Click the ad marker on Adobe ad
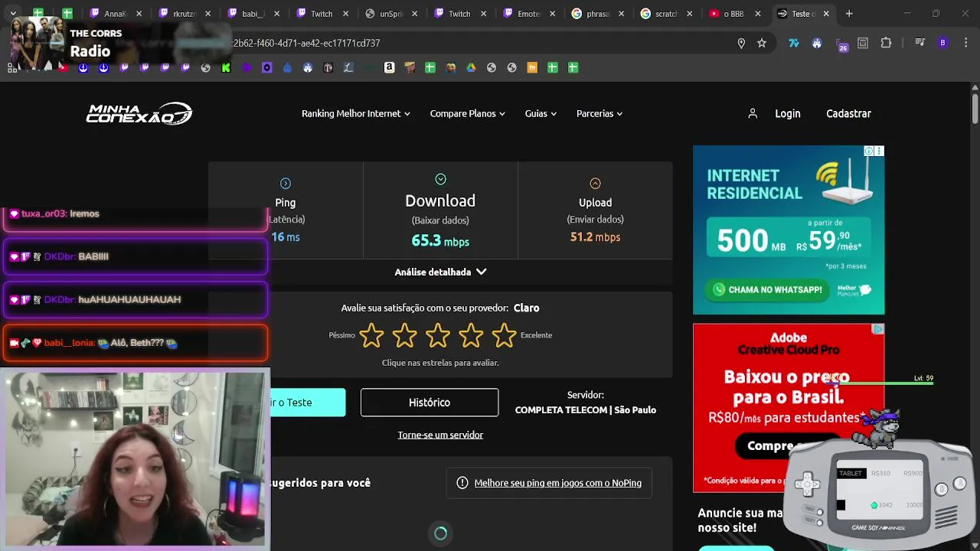This screenshot has width=980, height=551. (x=878, y=329)
